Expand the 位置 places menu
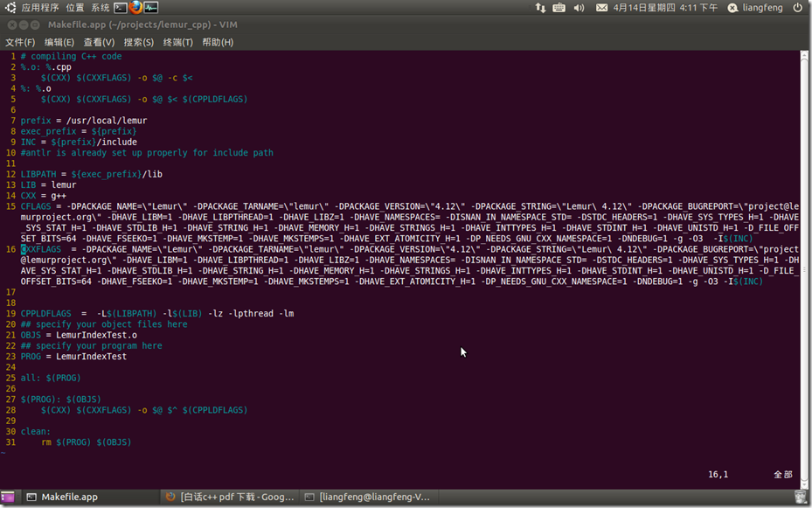 point(75,8)
